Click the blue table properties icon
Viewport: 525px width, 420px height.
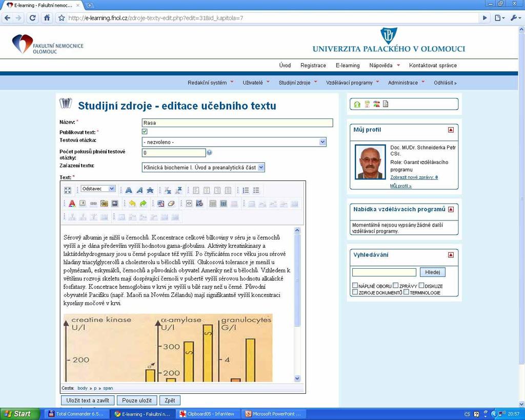(x=224, y=203)
